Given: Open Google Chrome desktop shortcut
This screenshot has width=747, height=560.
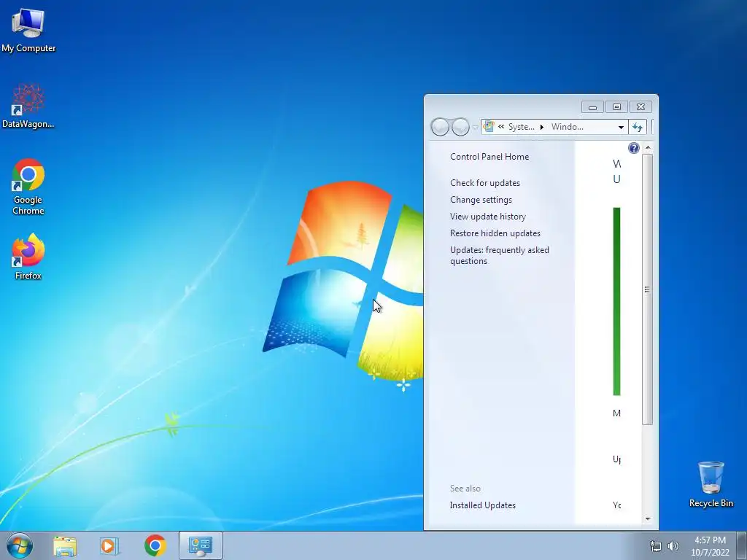Looking at the screenshot, I should [x=28, y=186].
